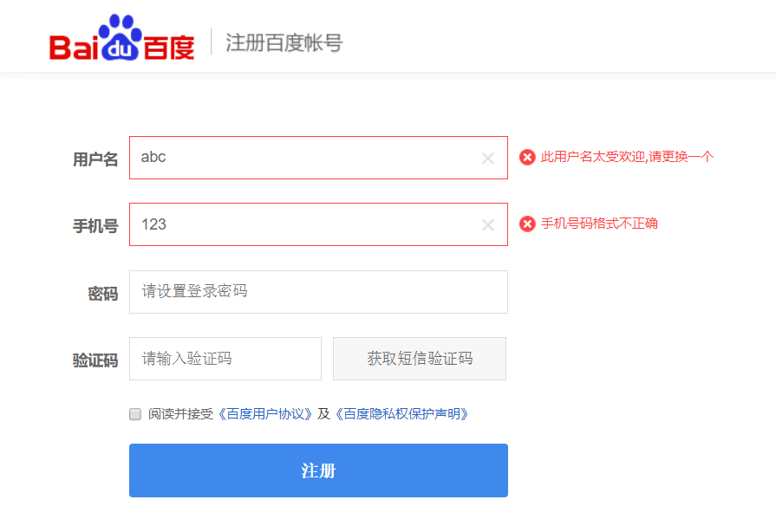Open the 《百度隐私权保护声明》 link

tap(402, 414)
